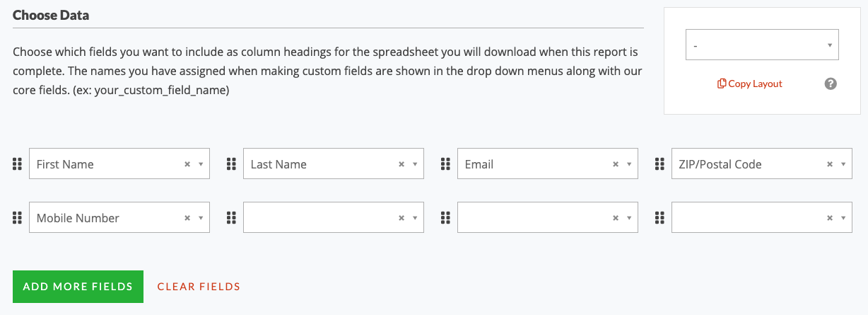Viewport: 868px width, 315px height.
Task: Click the help question mark icon
Action: coord(831,84)
